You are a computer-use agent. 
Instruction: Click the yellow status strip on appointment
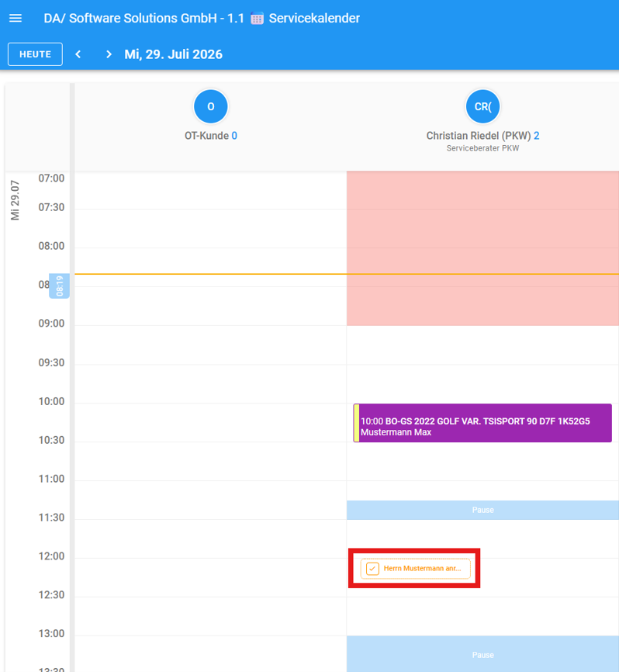point(356,423)
